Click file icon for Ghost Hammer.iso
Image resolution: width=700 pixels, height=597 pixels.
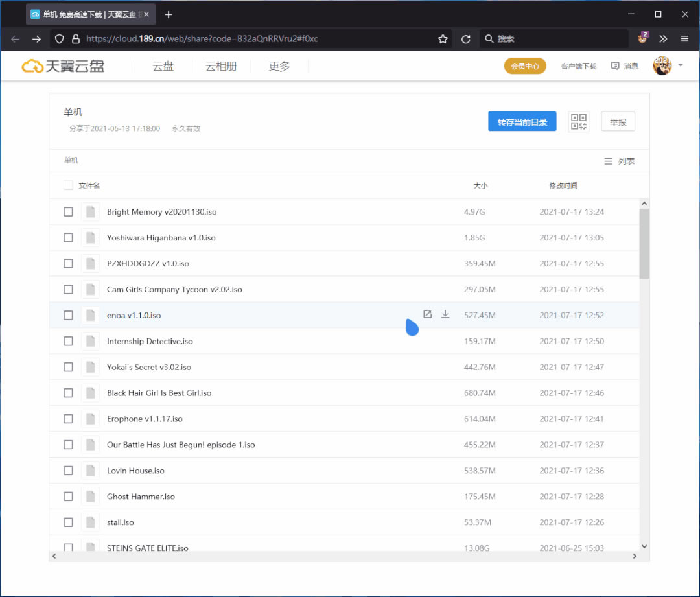click(91, 497)
